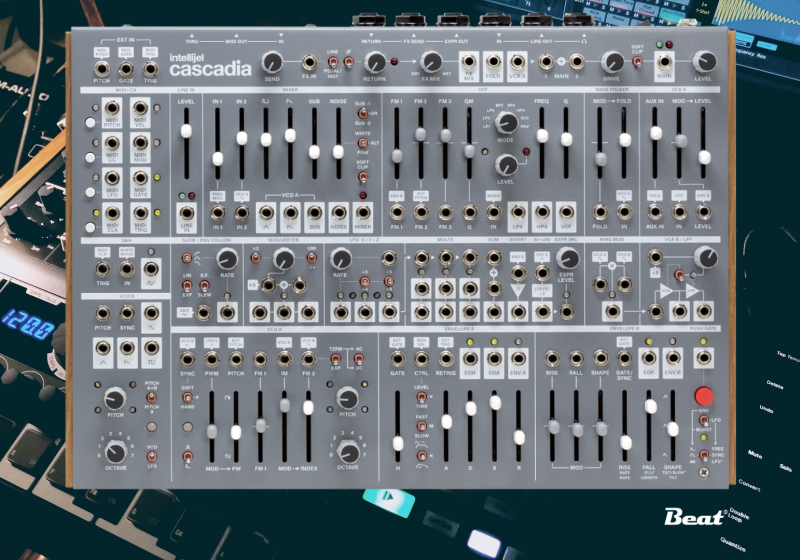
Task: Click the FX SEND knob
Action: tap(272, 62)
